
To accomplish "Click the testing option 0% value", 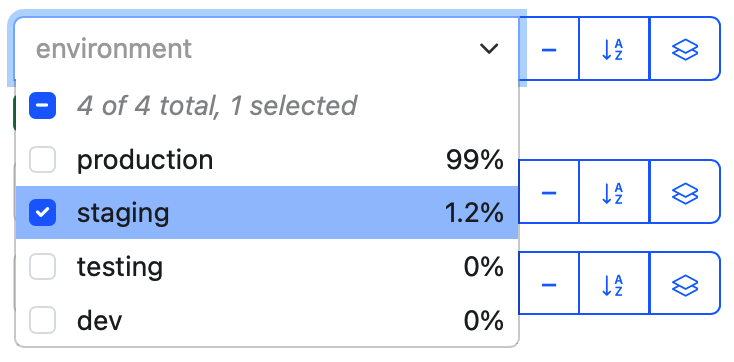I will coord(484,267).
